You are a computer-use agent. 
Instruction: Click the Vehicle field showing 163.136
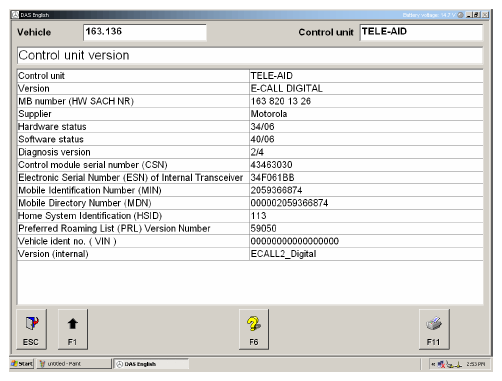click(145, 32)
